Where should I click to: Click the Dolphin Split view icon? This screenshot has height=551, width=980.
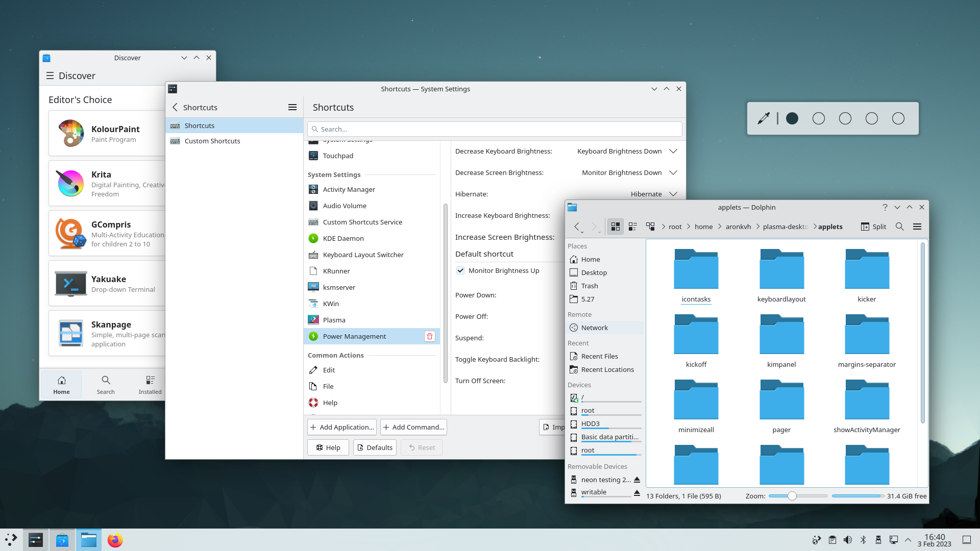coord(865,226)
